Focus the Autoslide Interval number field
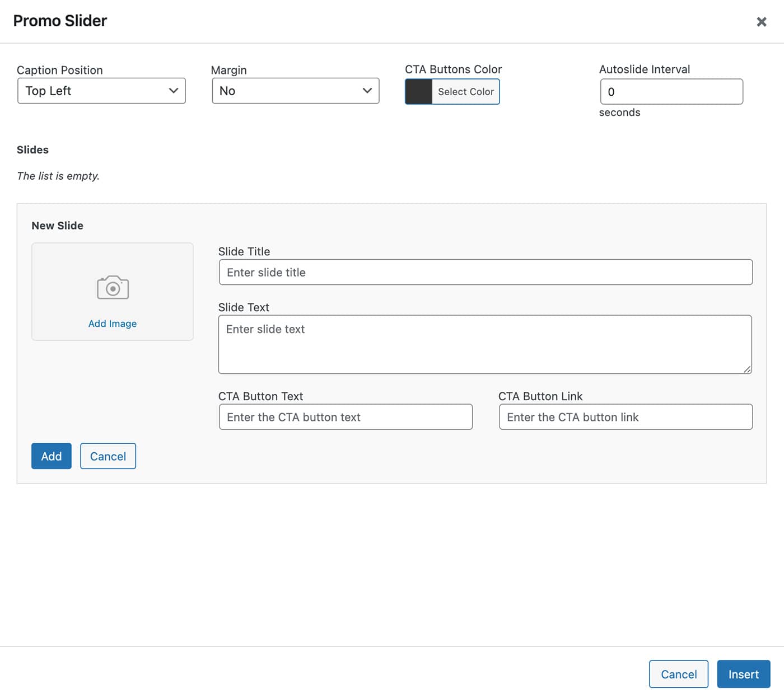This screenshot has height=698, width=784. 671,92
